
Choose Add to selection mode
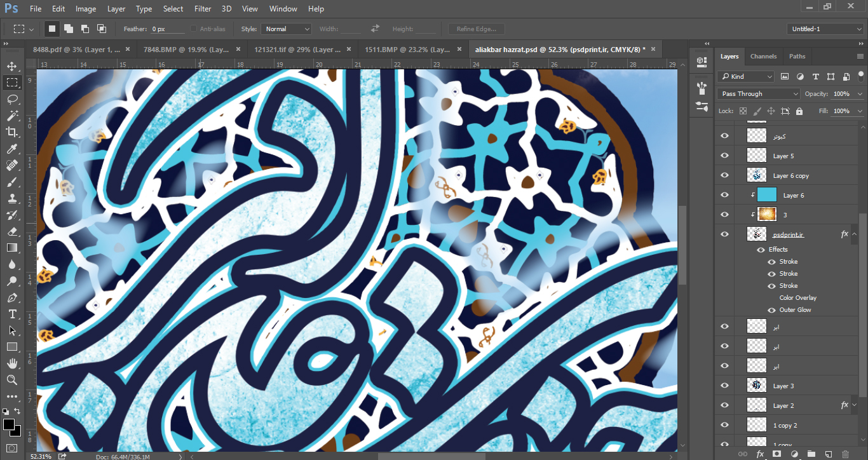pos(69,29)
